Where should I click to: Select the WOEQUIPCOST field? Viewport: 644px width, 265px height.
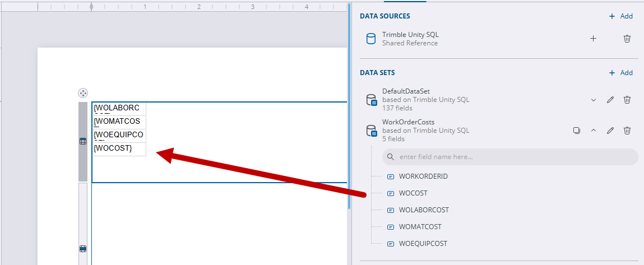click(x=423, y=244)
